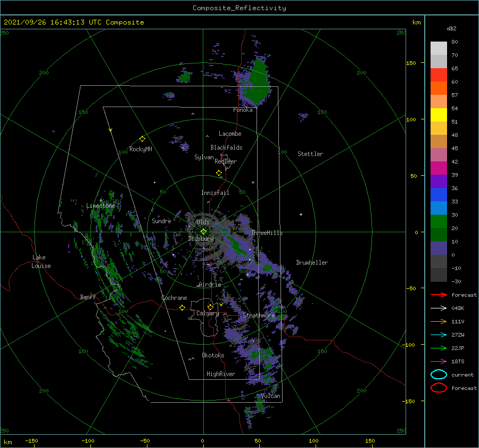The width and height of the screenshot is (479, 448).
Task: Click the HighRiver town label
Action: (x=221, y=374)
